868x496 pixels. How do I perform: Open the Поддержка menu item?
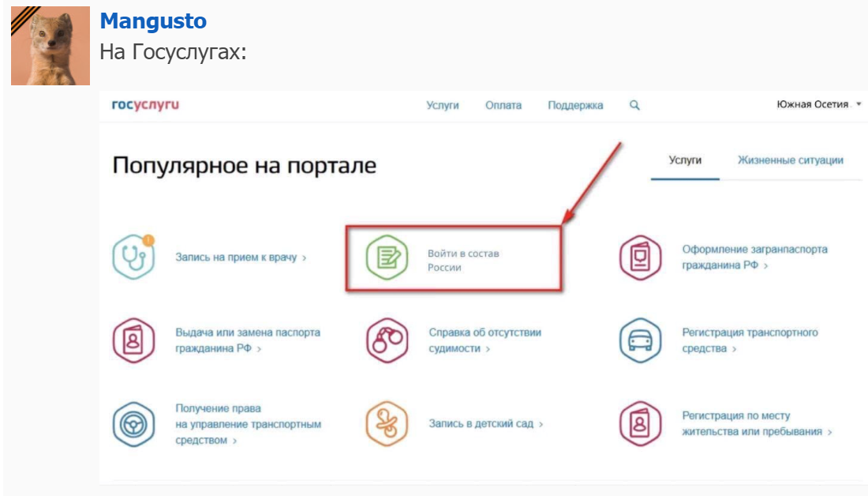(x=575, y=105)
